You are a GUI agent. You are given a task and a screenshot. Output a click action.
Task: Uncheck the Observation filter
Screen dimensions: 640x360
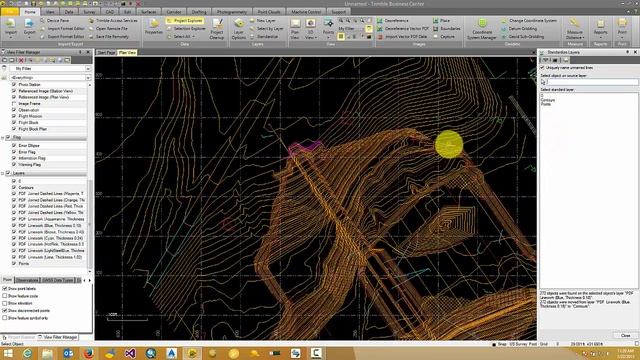pyautogui.click(x=14, y=110)
